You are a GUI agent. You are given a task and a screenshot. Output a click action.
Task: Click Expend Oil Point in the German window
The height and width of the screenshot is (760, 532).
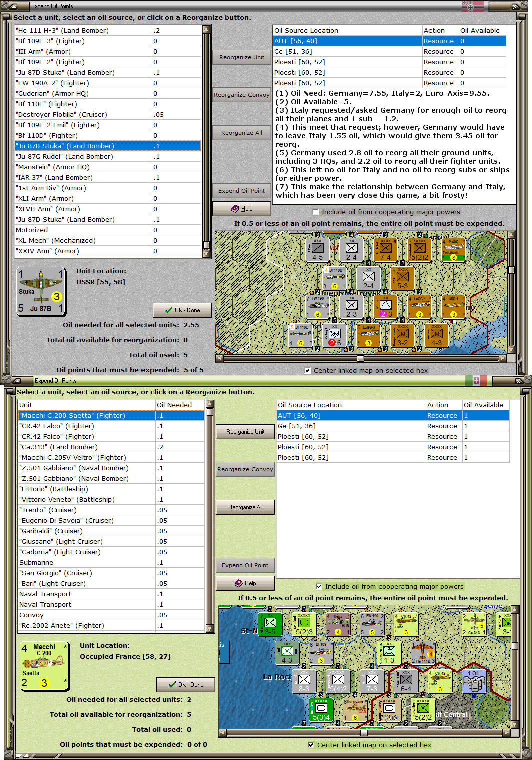(x=242, y=191)
